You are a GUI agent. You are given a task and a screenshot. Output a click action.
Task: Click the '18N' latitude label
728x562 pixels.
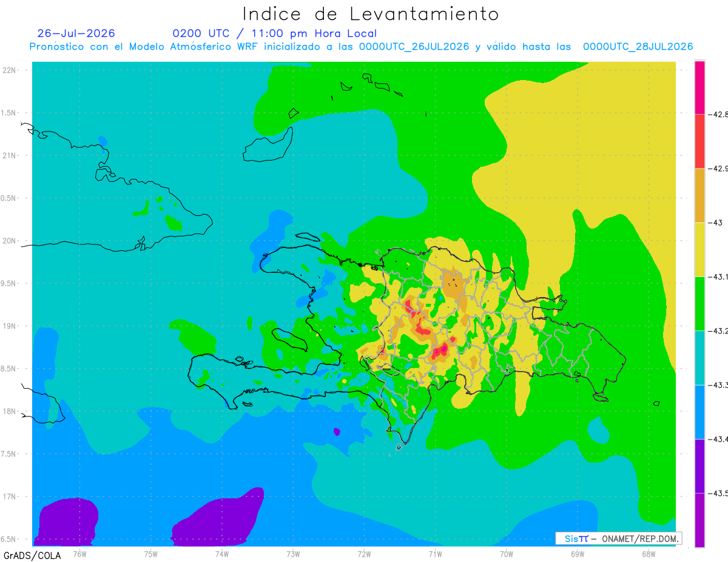pyautogui.click(x=10, y=411)
